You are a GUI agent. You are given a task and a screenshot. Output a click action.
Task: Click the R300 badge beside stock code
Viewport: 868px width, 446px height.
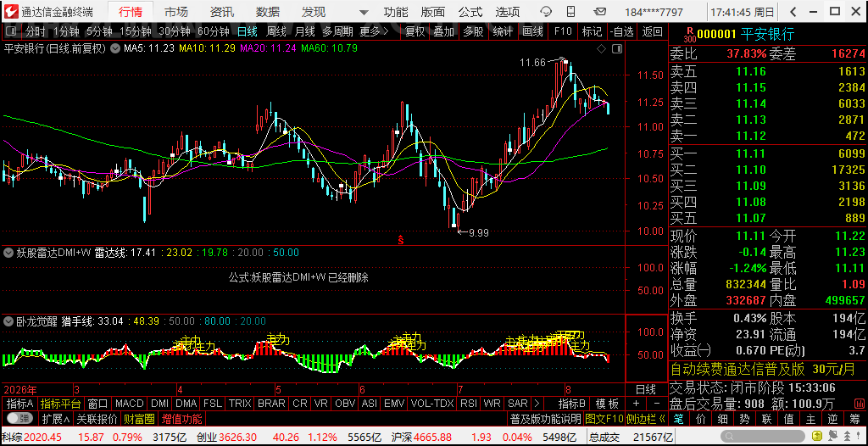[689, 35]
